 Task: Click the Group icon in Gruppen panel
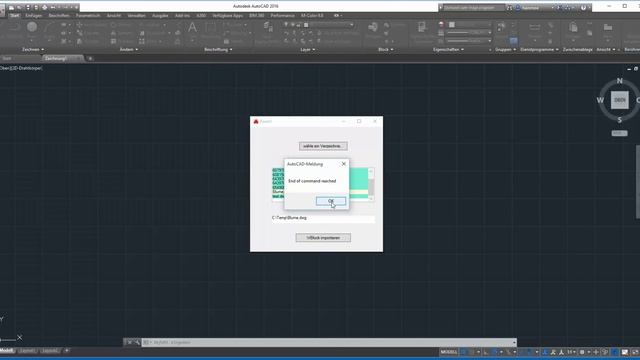pyautogui.click(x=501, y=27)
